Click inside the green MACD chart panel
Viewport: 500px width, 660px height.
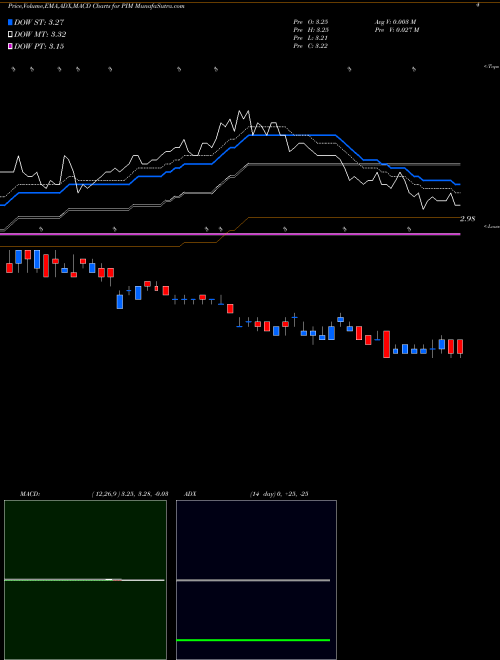click(x=85, y=580)
